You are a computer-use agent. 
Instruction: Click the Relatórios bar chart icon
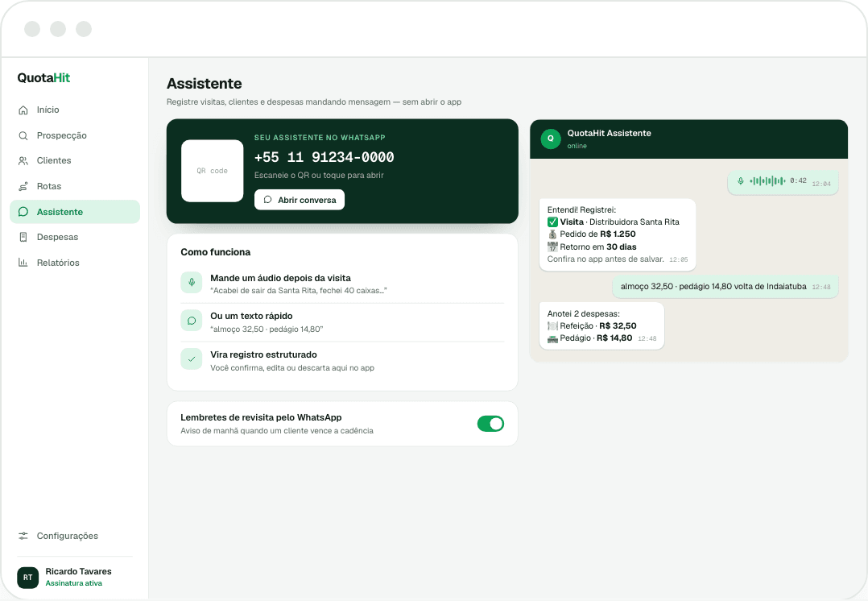coord(23,263)
